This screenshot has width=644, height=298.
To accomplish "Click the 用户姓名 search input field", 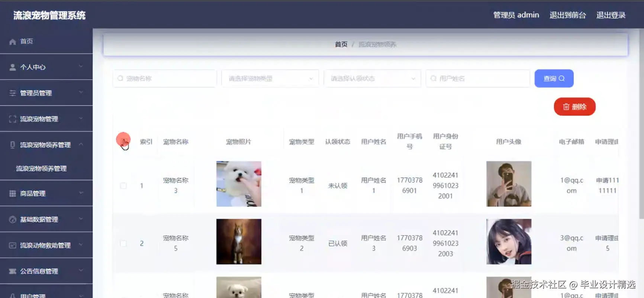I will tap(478, 78).
